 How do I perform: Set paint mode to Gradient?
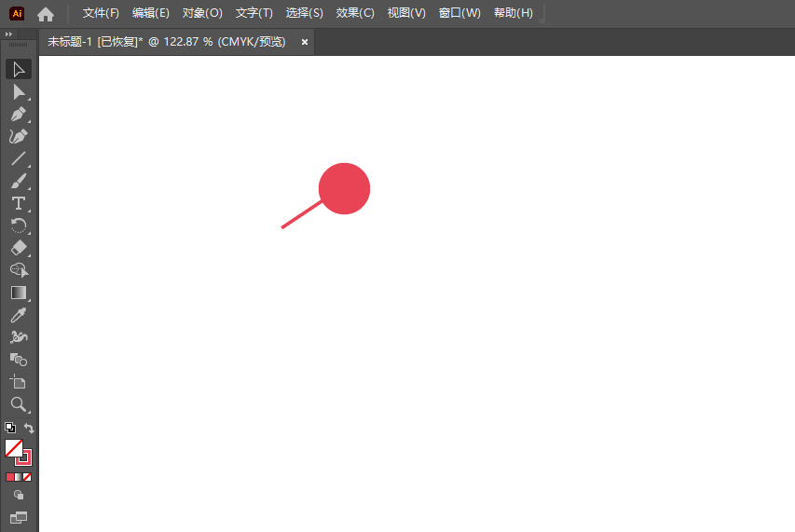tap(19, 477)
